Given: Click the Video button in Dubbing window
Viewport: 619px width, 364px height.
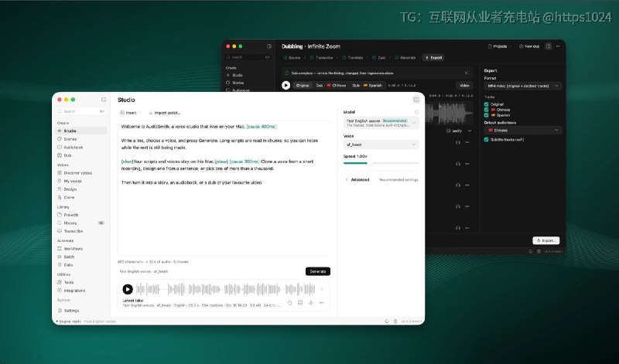Looking at the screenshot, I should pos(464,85).
